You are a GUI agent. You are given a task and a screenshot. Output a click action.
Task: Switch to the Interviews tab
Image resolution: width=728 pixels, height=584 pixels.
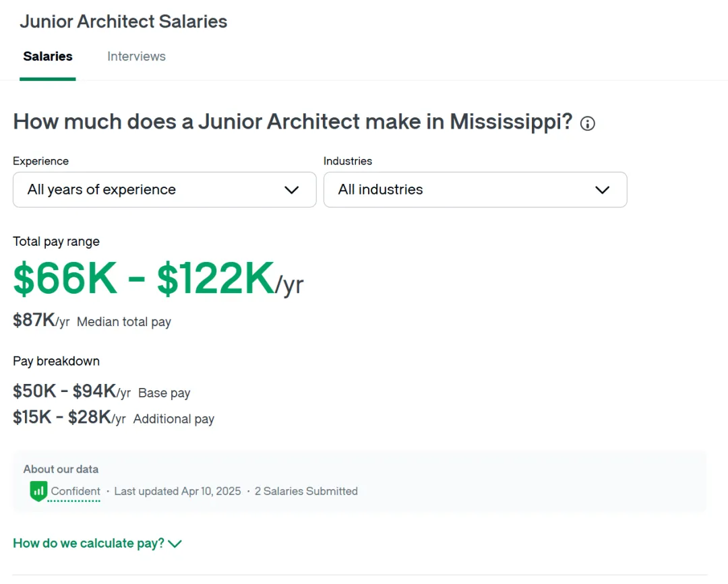pyautogui.click(x=136, y=56)
